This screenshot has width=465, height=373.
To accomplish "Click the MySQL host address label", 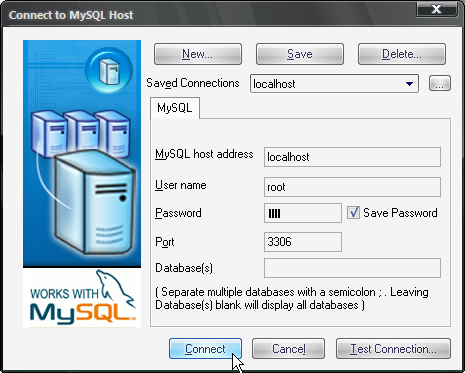I will point(204,154).
